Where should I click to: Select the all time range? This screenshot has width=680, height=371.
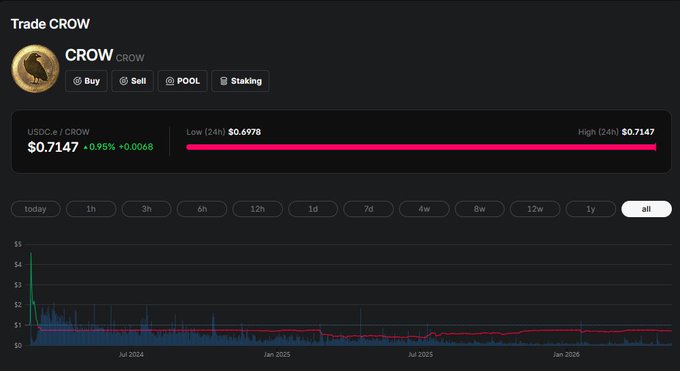click(x=646, y=209)
